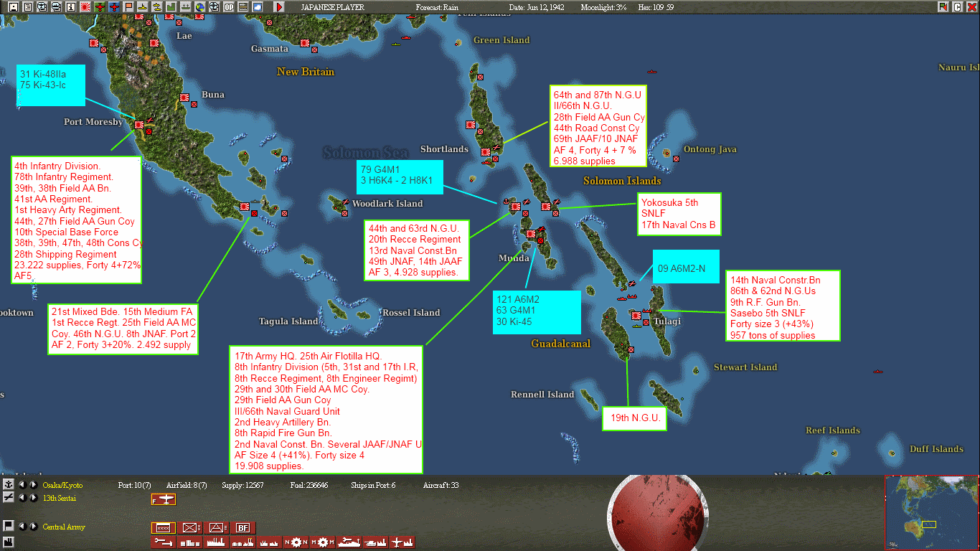Click the red plane on green background icon

(x=99, y=6)
